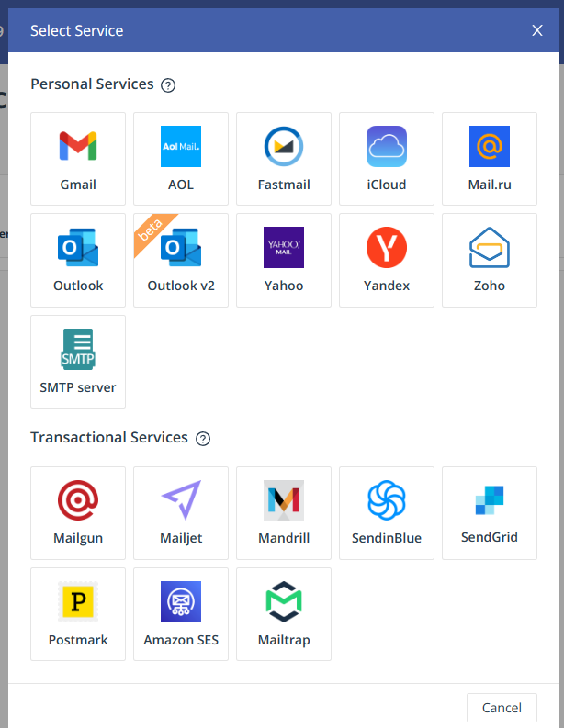
Task: Choose the Postmark stamp icon
Action: pos(78,601)
